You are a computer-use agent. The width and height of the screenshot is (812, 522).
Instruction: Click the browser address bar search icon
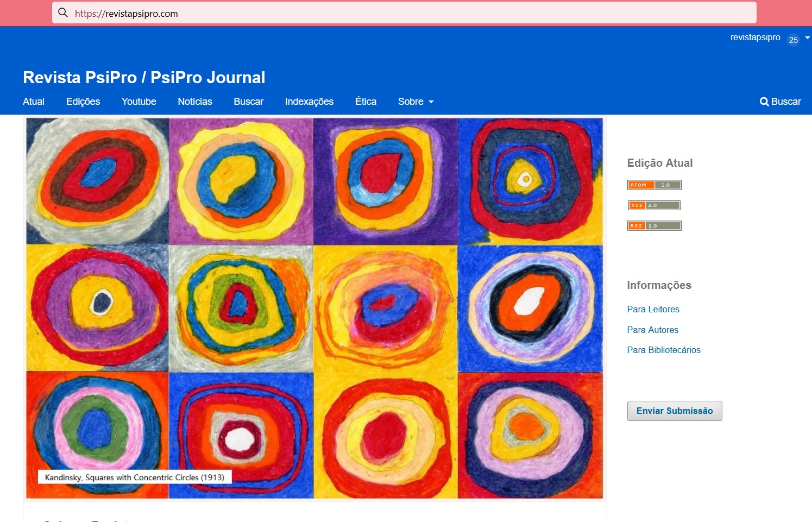[63, 12]
